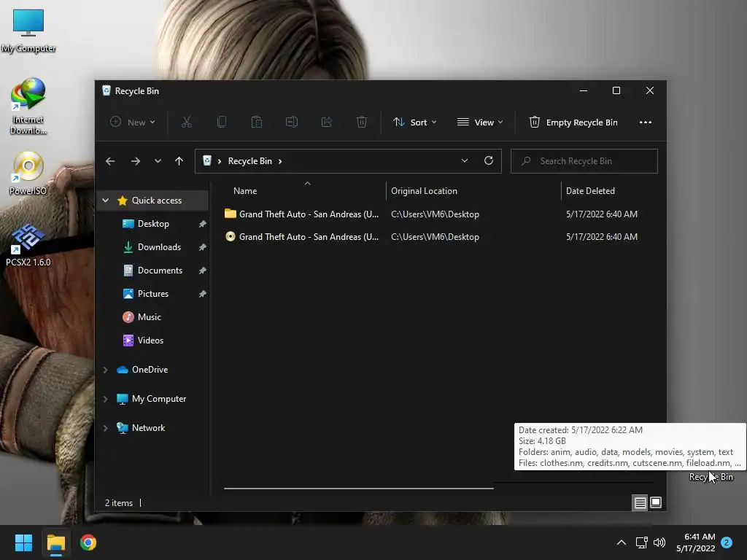Click Recycle Bin breadcrumb in address bar
The width and height of the screenshot is (747, 560).
pyautogui.click(x=249, y=161)
